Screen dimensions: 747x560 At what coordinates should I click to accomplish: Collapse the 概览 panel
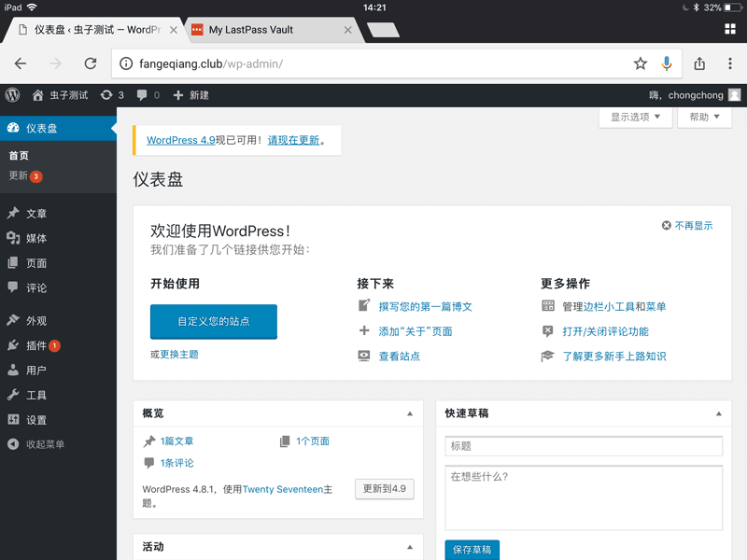click(x=409, y=413)
